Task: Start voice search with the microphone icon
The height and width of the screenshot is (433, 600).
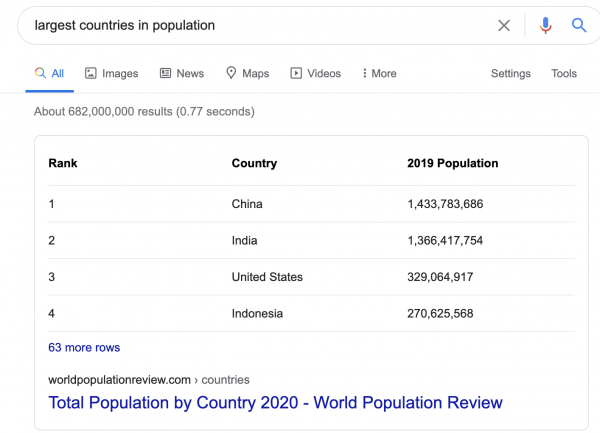Action: 545,25
